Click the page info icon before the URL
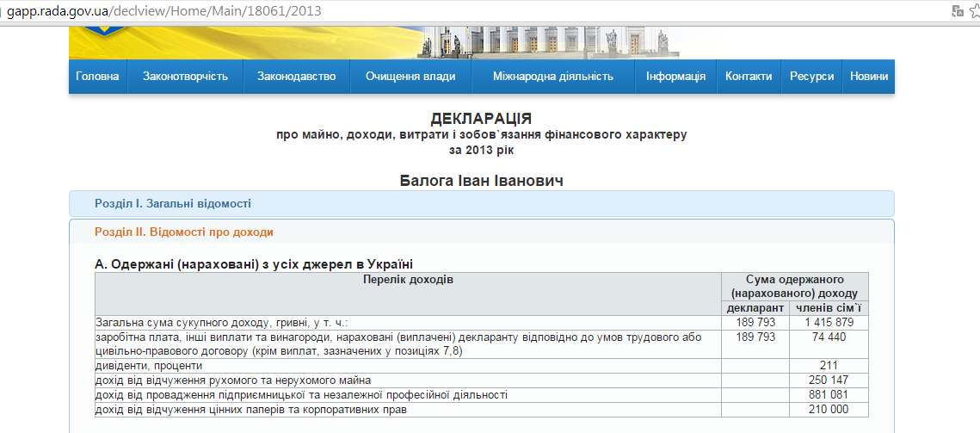Image resolution: width=980 pixels, height=433 pixels. [3, 12]
